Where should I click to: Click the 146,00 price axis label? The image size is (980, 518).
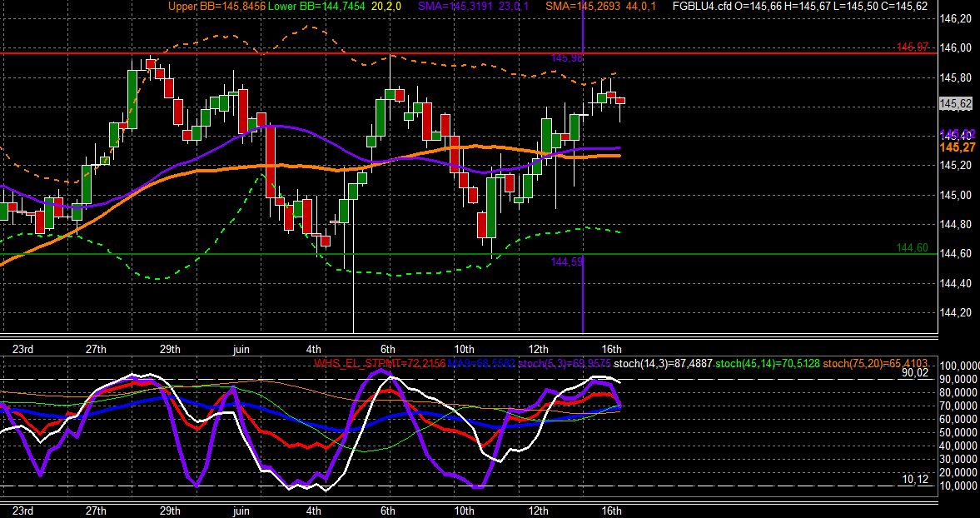956,49
